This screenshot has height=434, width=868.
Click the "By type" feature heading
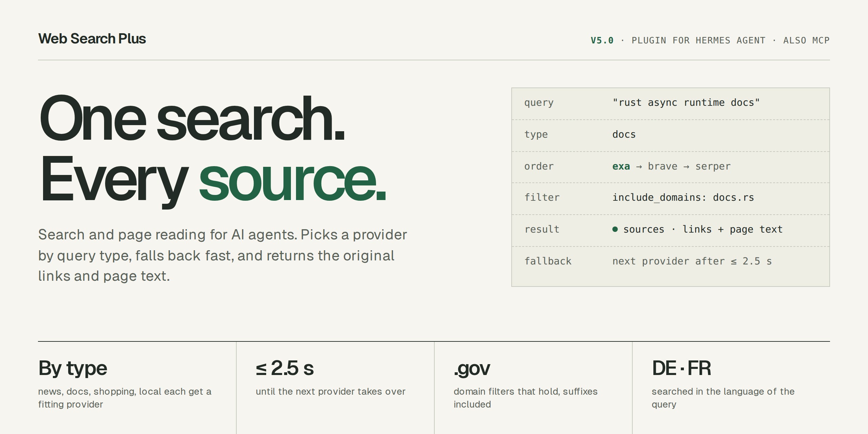click(x=73, y=369)
